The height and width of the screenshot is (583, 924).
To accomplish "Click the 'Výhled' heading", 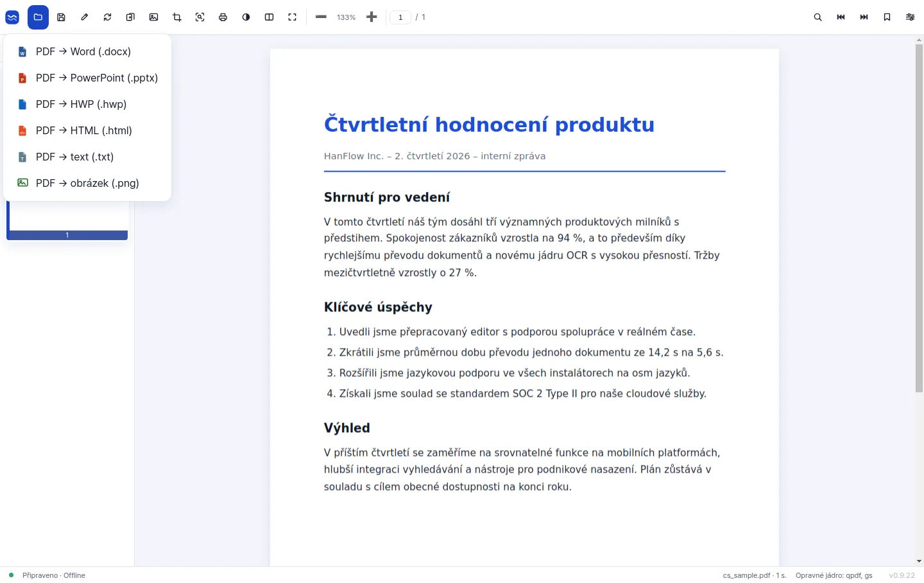I will click(347, 428).
